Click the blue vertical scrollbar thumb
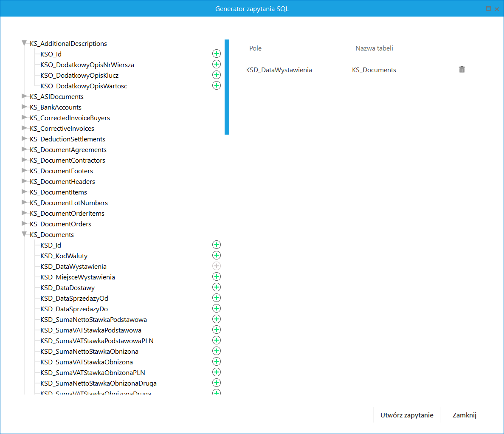 227,87
